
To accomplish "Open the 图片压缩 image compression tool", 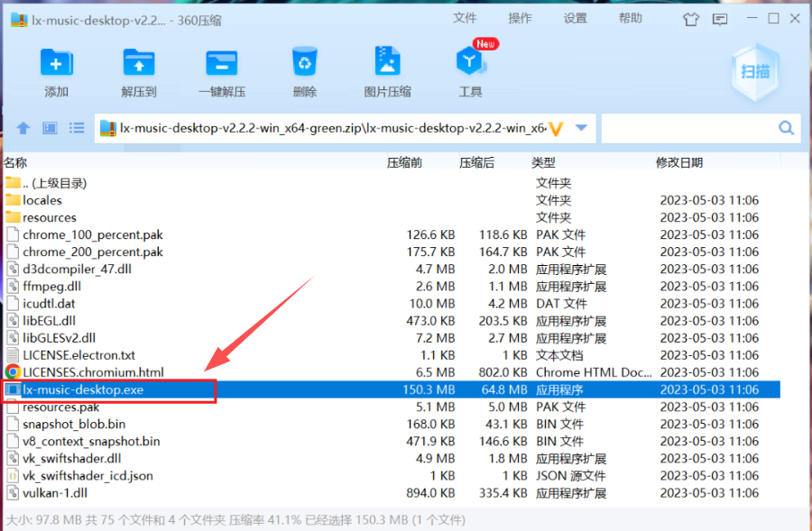I will tap(387, 70).
